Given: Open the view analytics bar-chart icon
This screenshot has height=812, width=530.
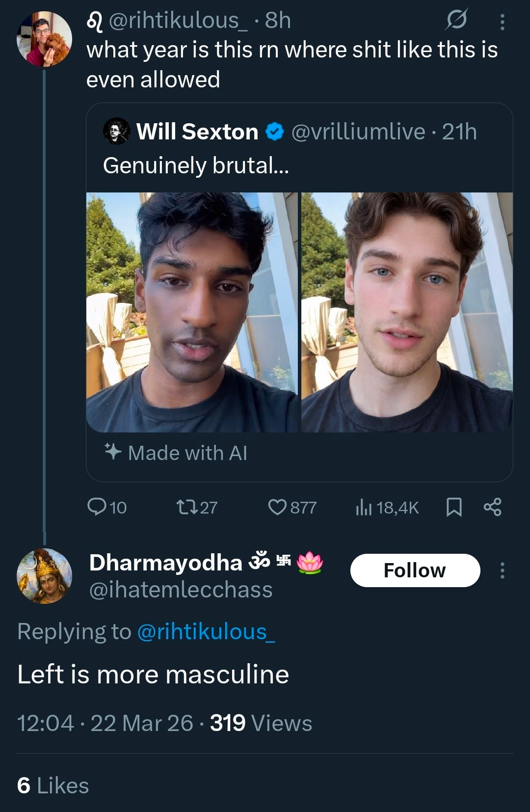Looking at the screenshot, I should coord(364,507).
